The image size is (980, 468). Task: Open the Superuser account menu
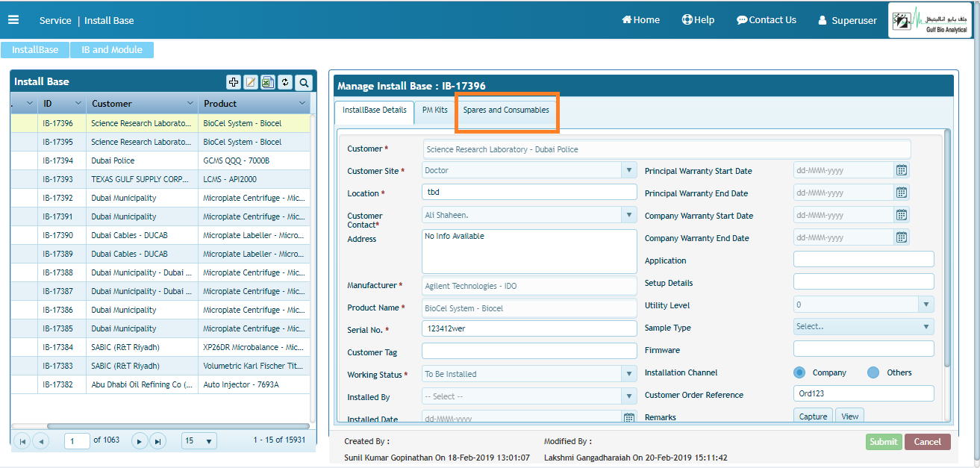click(847, 20)
